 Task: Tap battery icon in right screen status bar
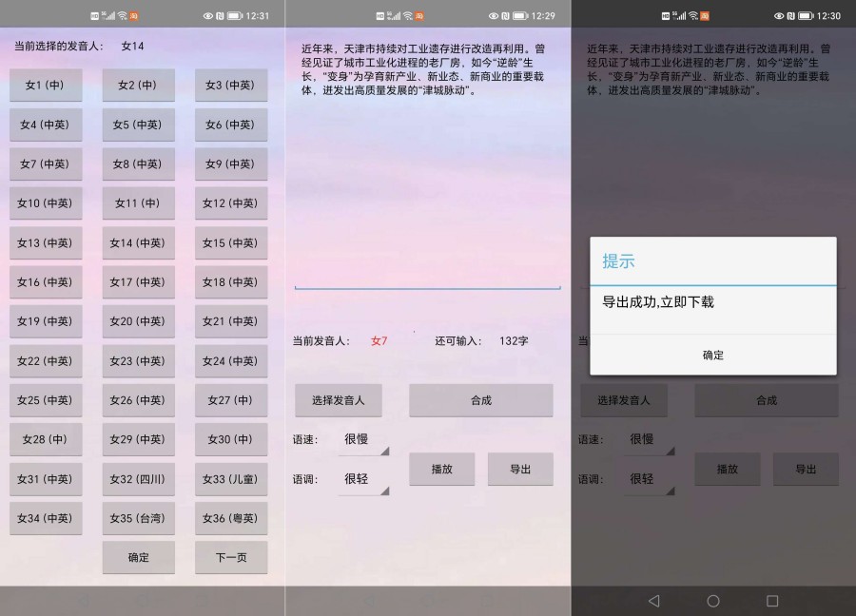807,16
